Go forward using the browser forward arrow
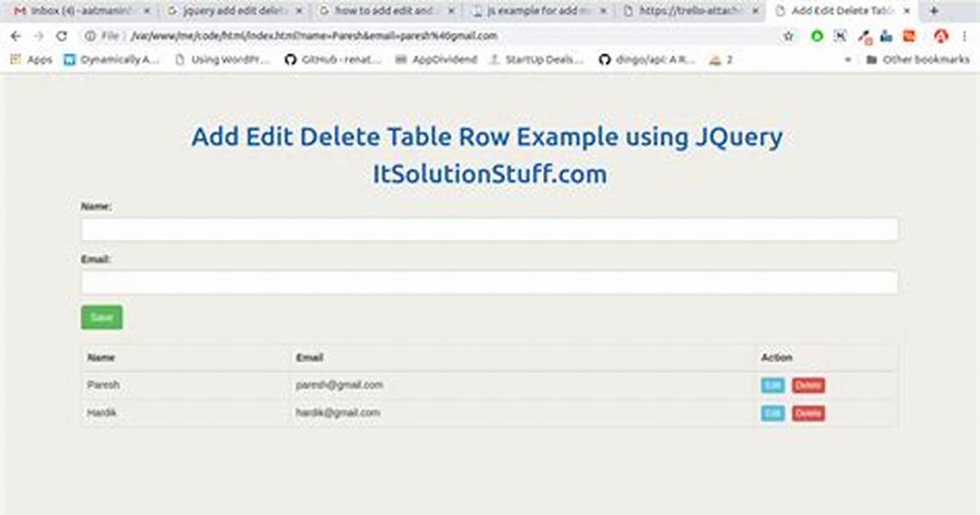This screenshot has height=515, width=980. pos(39,36)
